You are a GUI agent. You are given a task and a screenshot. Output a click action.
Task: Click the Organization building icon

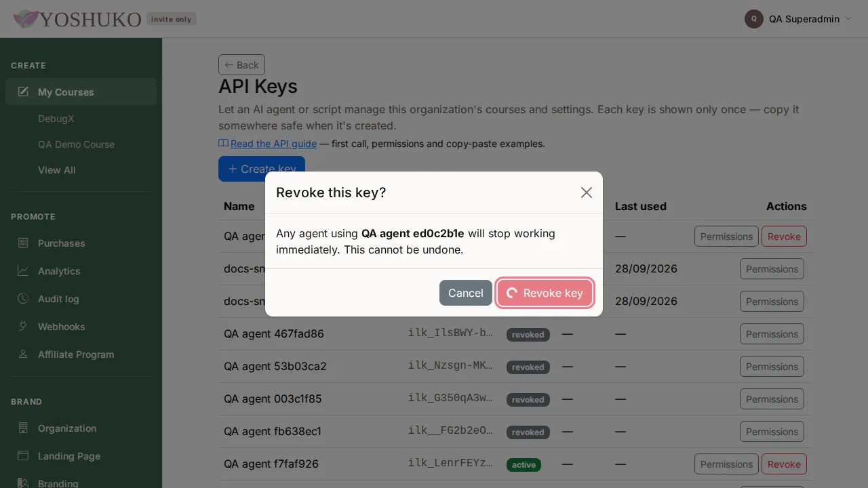coord(23,428)
